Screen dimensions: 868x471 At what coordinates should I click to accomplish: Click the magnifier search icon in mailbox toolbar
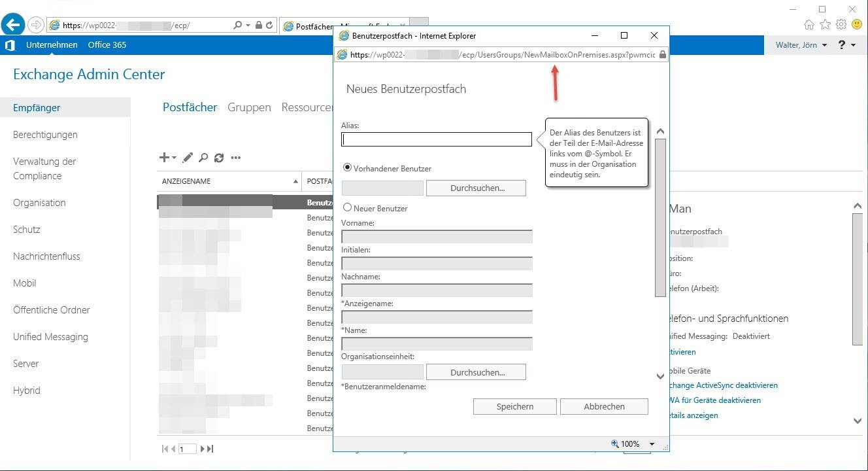pos(203,158)
